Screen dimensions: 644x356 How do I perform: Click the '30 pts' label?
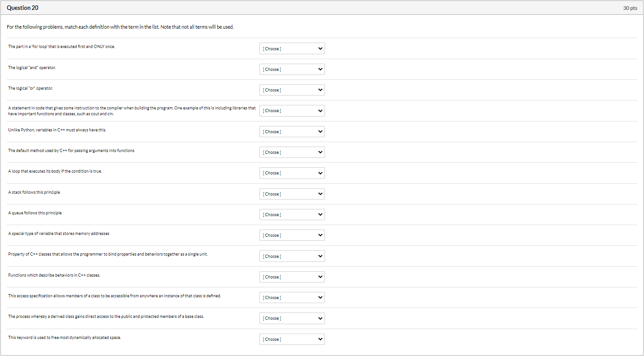[x=630, y=9]
